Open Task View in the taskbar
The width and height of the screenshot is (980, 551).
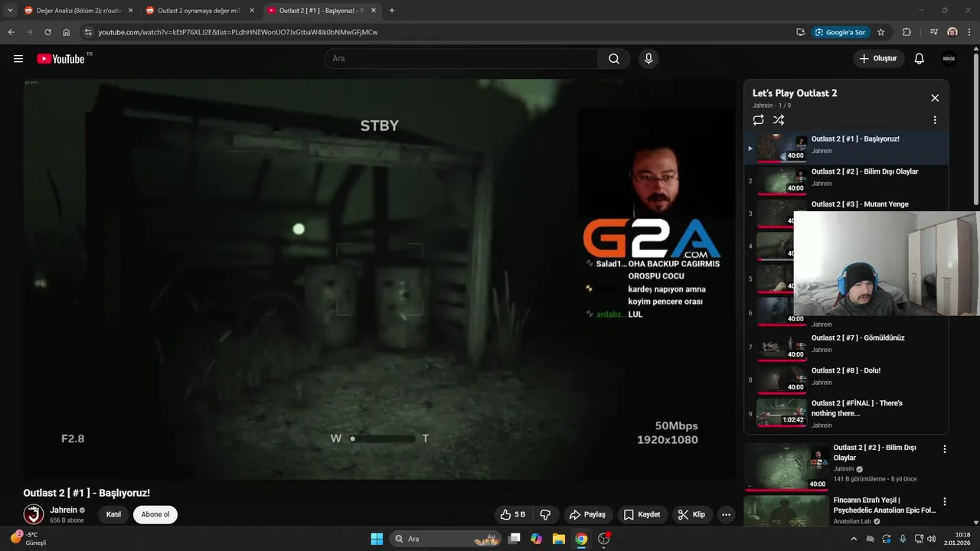[x=514, y=539]
